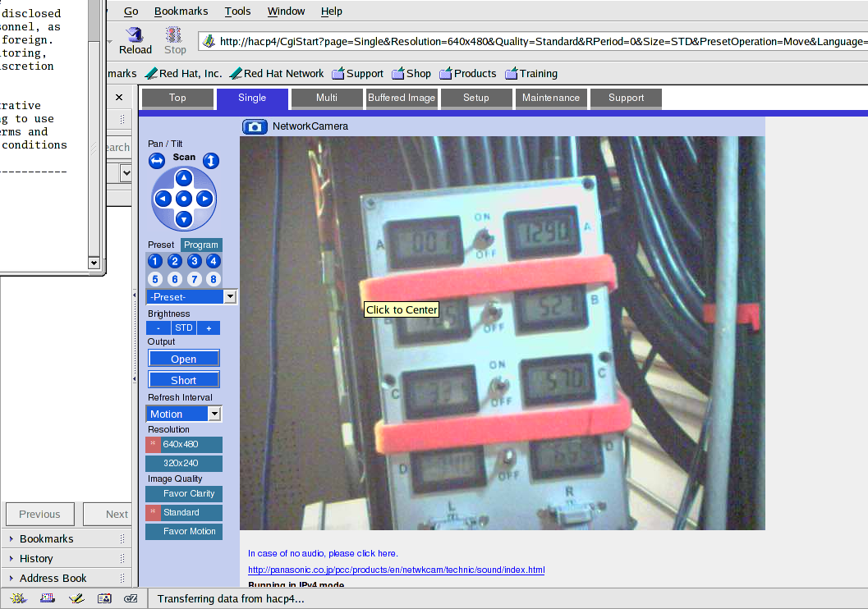Screen dimensions: 868x609
Task: Select preset position 6
Action: (174, 279)
